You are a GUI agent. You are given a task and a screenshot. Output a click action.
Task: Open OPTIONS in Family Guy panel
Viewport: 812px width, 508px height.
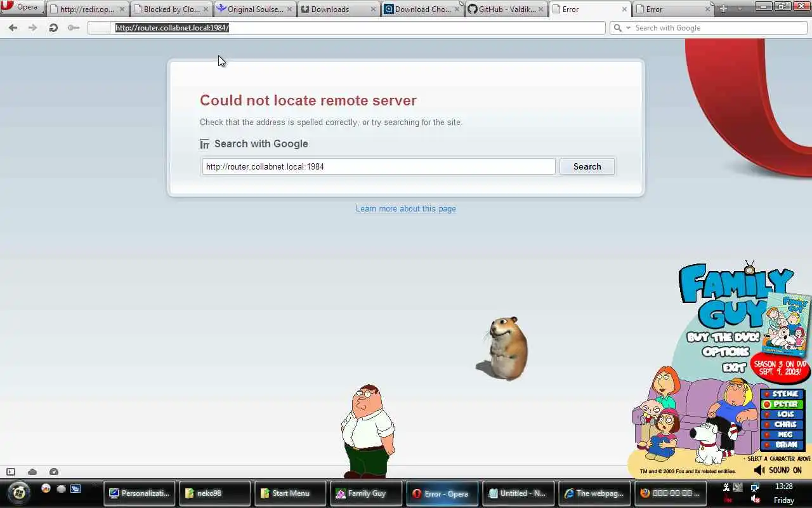pos(726,352)
